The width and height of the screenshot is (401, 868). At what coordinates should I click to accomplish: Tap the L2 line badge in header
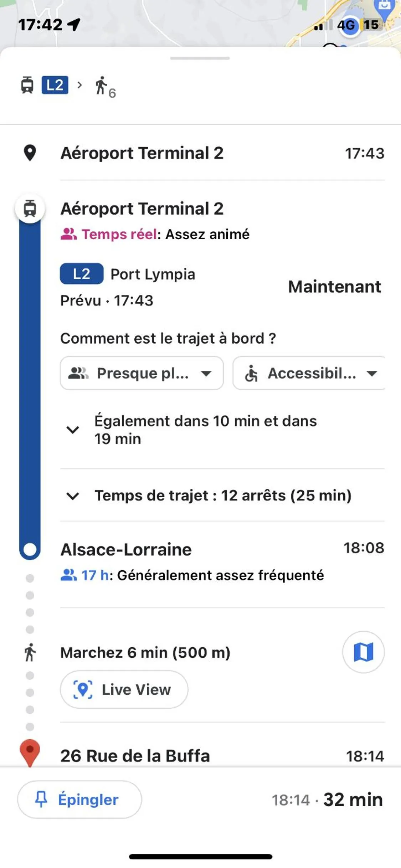point(55,85)
